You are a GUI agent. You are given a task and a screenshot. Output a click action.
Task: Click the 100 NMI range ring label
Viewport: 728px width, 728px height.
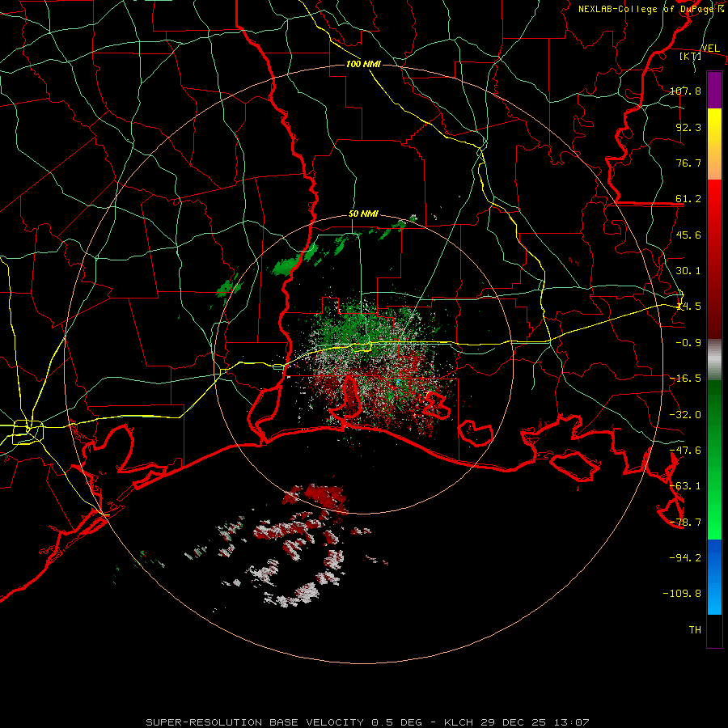click(x=363, y=64)
